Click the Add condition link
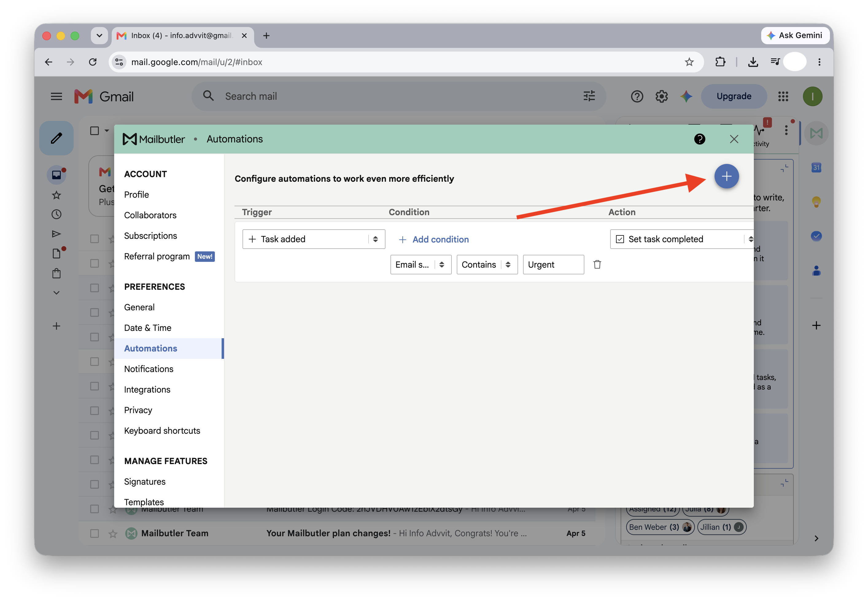The width and height of the screenshot is (868, 601). [x=433, y=239]
